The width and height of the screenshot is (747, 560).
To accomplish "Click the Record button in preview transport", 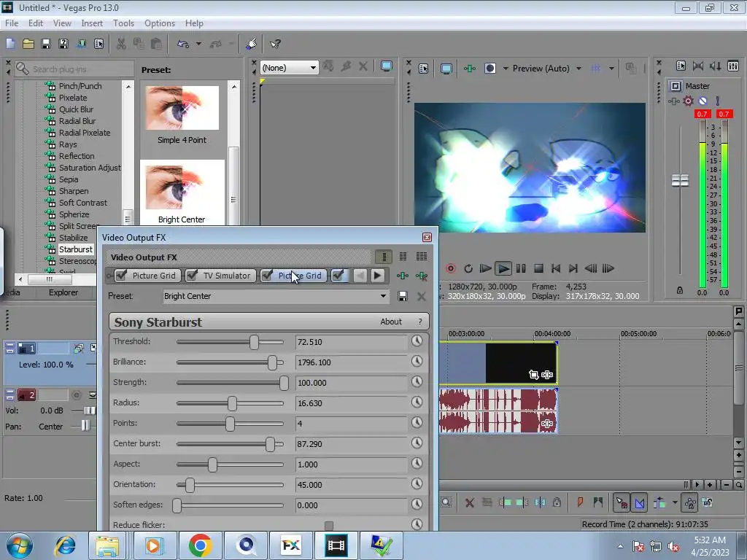I will point(450,268).
